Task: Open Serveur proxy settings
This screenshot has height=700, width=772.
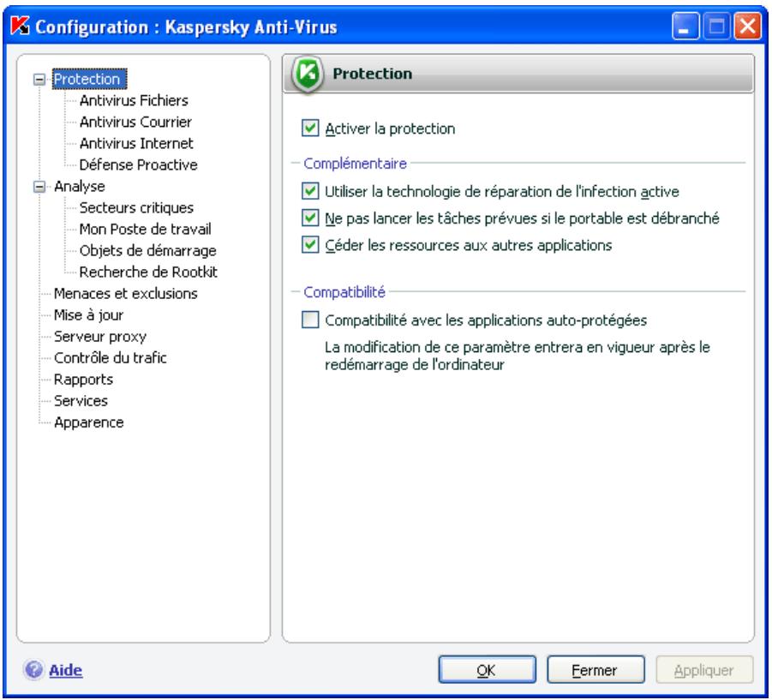Action: pyautogui.click(x=100, y=337)
